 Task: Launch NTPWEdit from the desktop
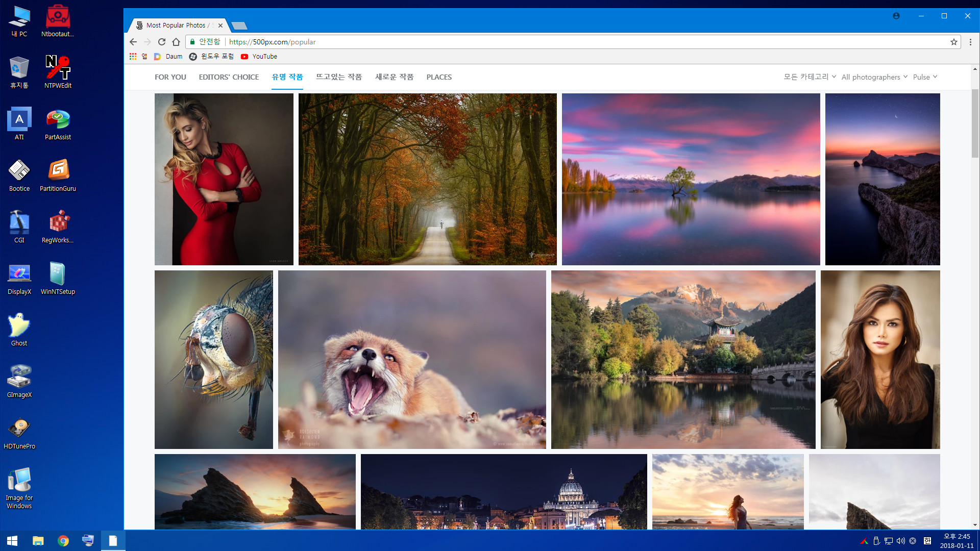coord(58,72)
